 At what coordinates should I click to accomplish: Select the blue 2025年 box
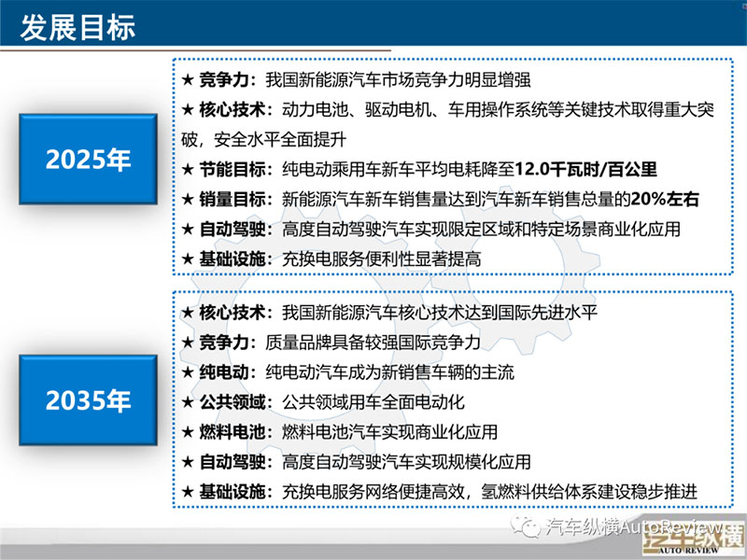[x=88, y=159]
